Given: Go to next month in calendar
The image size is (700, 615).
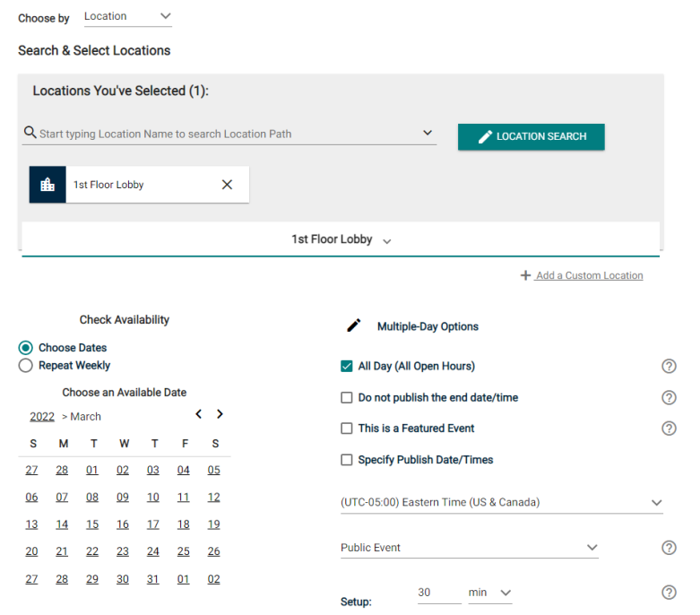Looking at the screenshot, I should (x=220, y=414).
